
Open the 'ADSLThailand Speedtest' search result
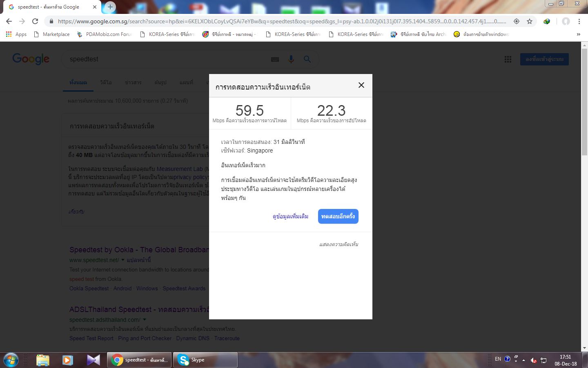click(x=139, y=310)
